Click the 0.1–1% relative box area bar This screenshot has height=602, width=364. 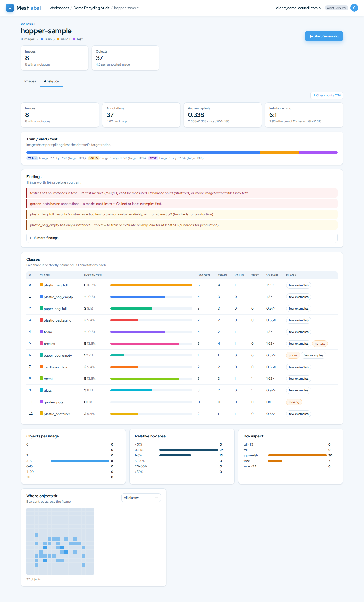(x=189, y=450)
